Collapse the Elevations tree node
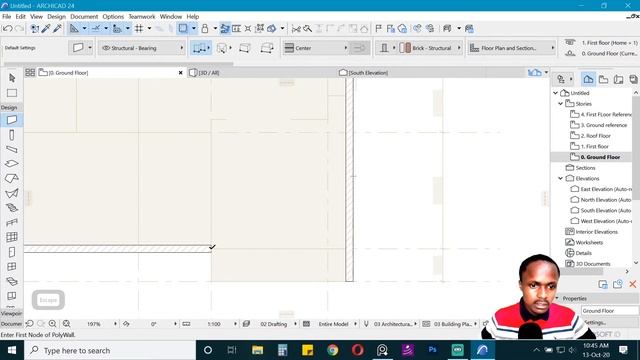Image resolution: width=640 pixels, height=360 pixels. [561, 178]
